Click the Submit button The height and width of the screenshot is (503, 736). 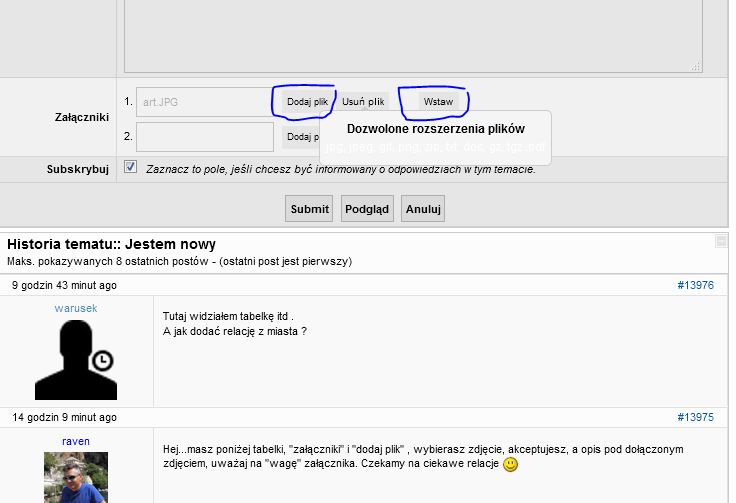point(309,209)
